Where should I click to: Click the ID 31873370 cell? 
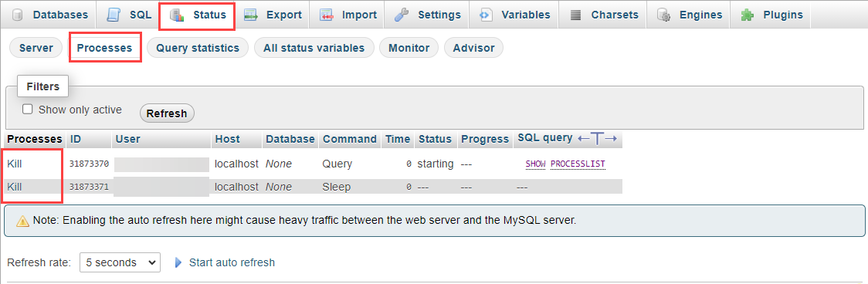pos(89,164)
